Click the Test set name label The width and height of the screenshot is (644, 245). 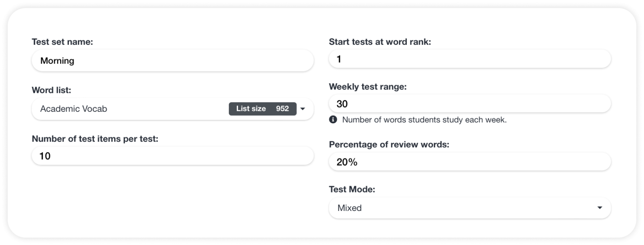point(62,41)
